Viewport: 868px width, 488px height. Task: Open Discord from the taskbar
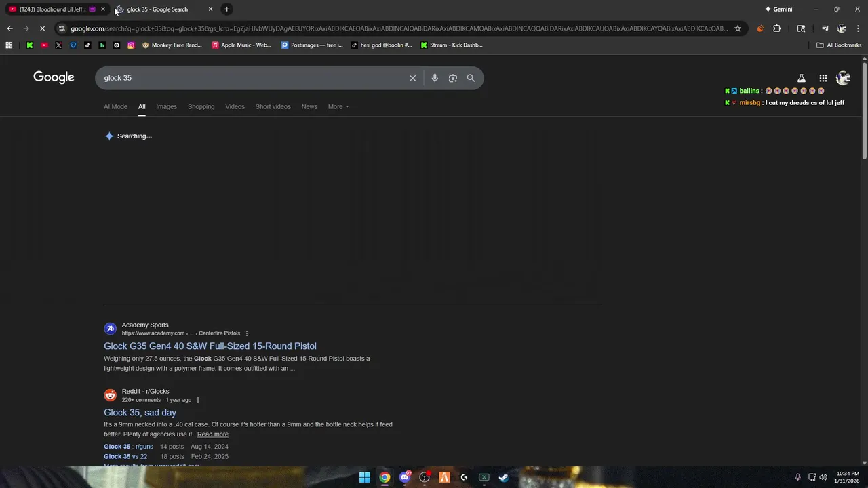click(405, 477)
